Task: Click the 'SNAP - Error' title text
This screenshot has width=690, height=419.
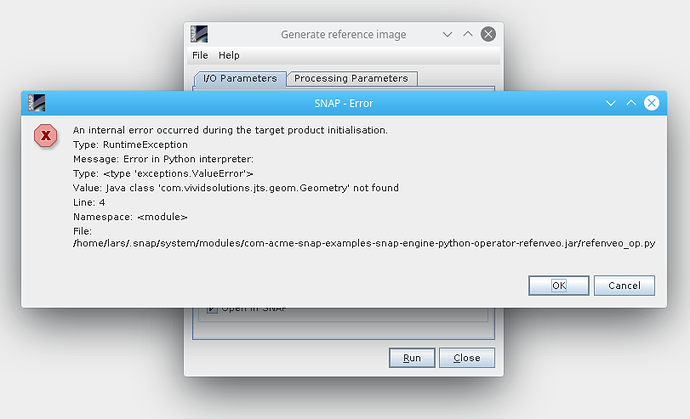Action: [344, 103]
